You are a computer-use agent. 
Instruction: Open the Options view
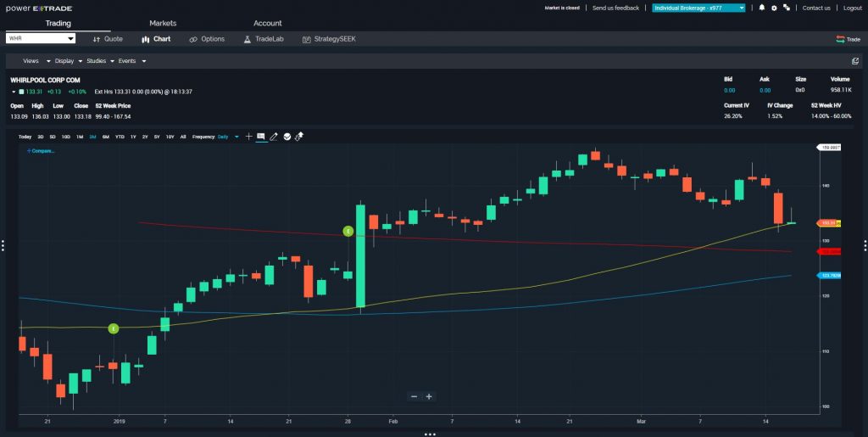[x=207, y=39]
